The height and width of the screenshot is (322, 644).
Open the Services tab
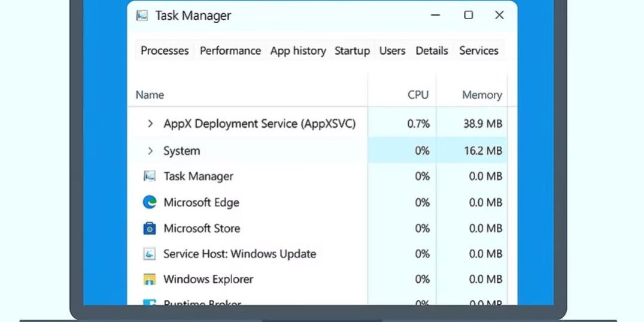coord(479,51)
